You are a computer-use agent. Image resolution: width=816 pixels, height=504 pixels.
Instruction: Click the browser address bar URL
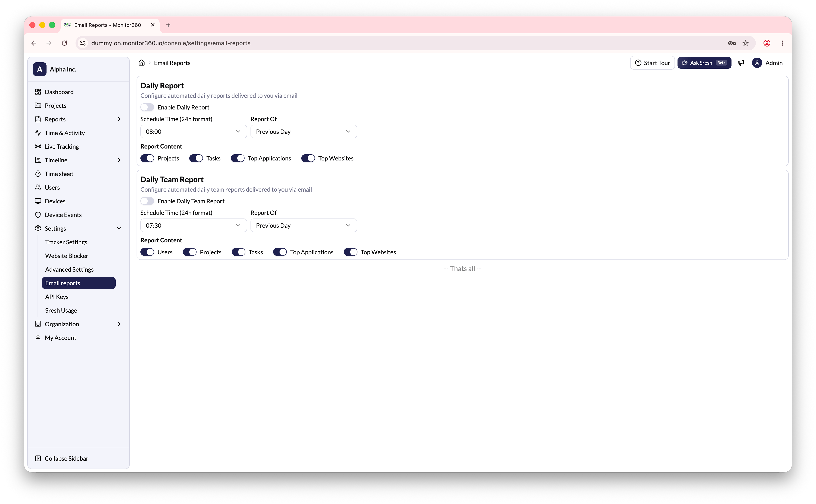[171, 43]
